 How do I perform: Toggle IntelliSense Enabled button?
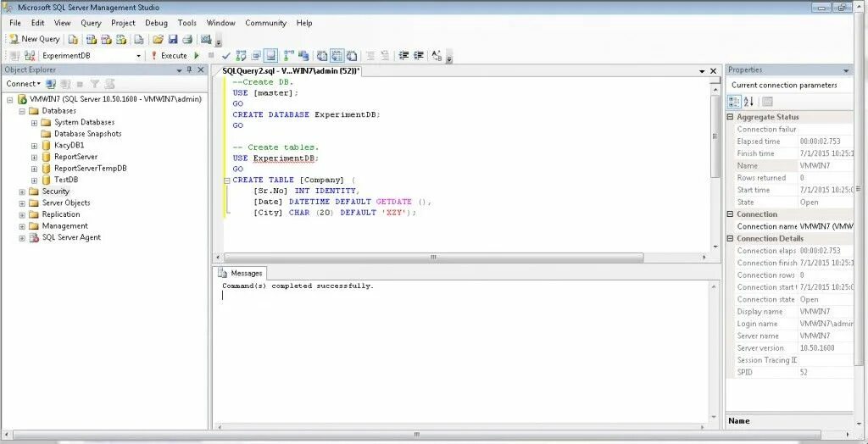point(270,55)
